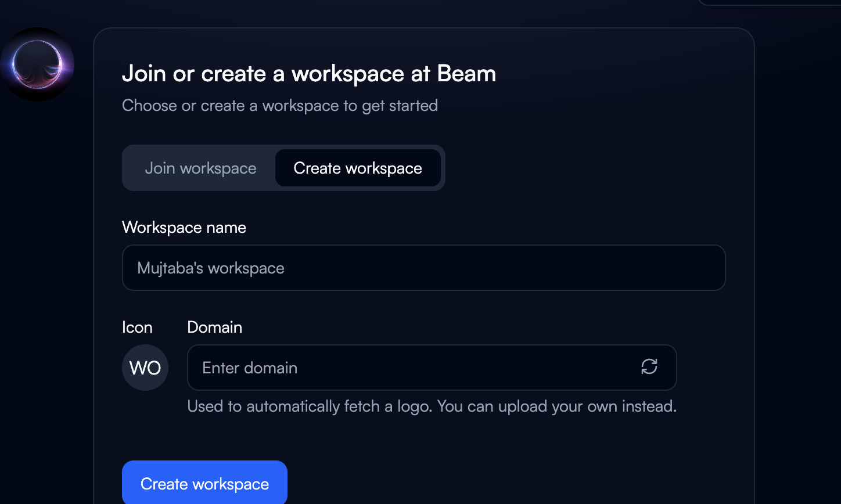Switch to the Join workspace tab
This screenshot has height=504, width=841.
(200, 168)
